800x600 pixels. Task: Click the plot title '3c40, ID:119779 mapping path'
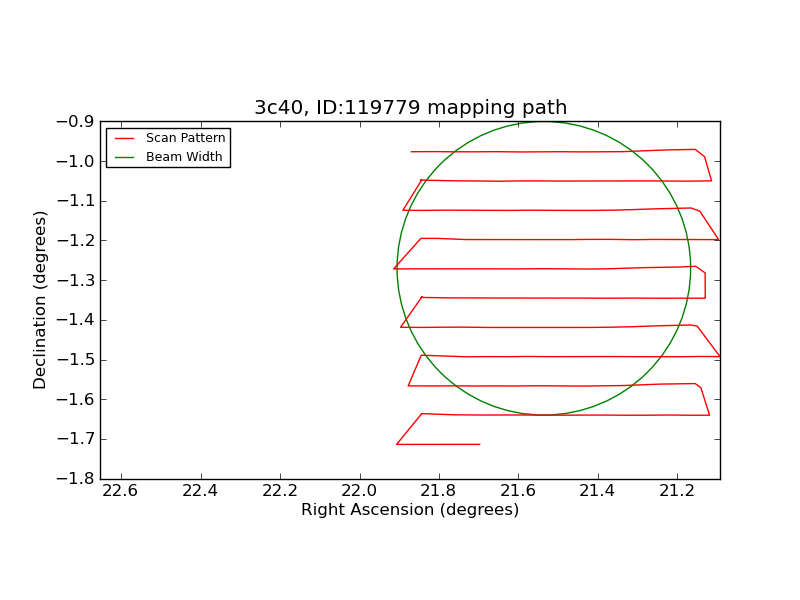coord(411,108)
